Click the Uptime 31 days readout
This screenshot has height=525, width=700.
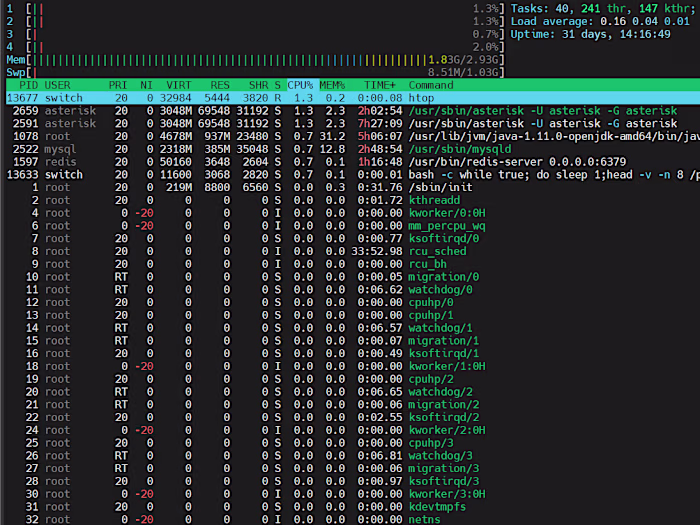(x=591, y=34)
